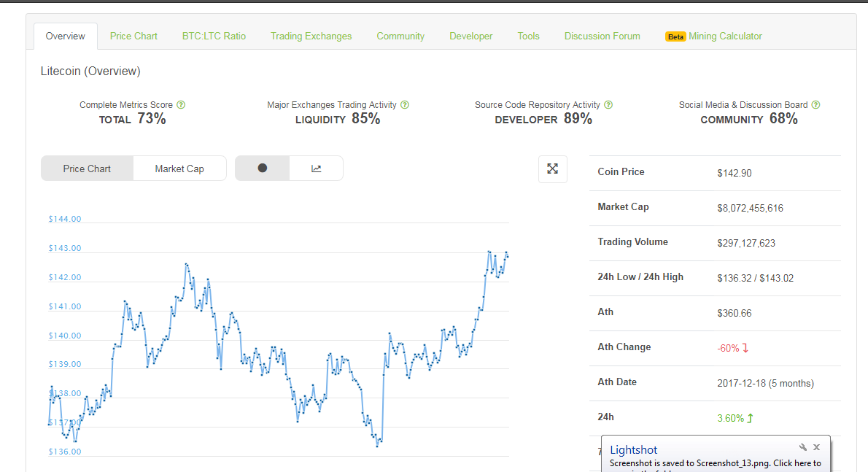Open the Price Chart tab
Viewport: 868px width, 472px height.
point(133,36)
